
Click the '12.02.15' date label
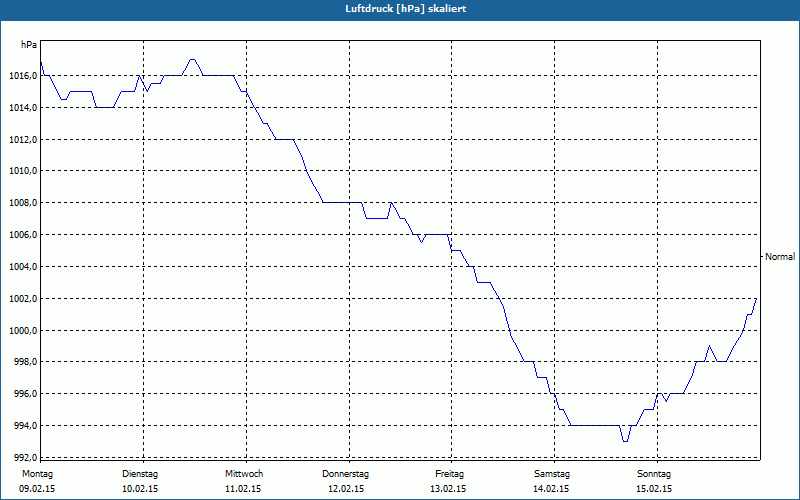(346, 489)
